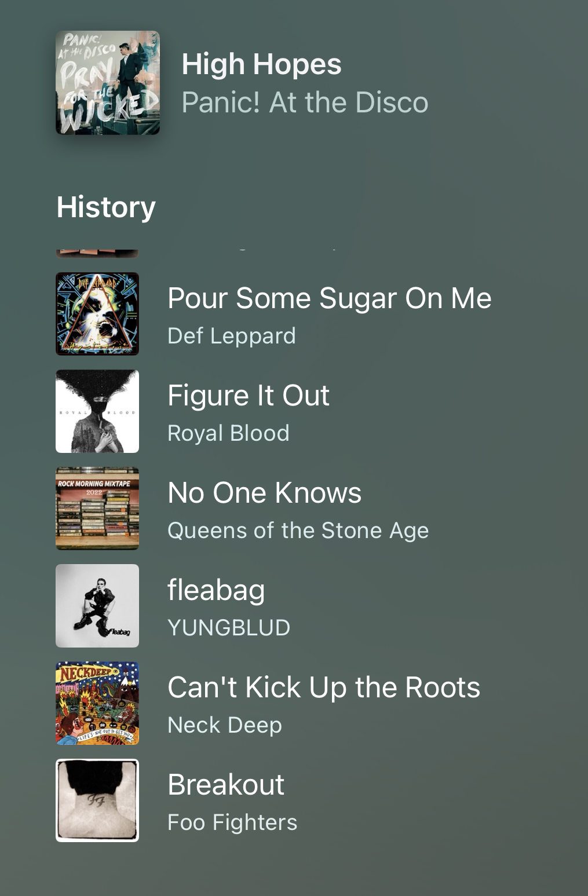Click the fleabag single cover art
This screenshot has height=896, width=588.
(97, 606)
